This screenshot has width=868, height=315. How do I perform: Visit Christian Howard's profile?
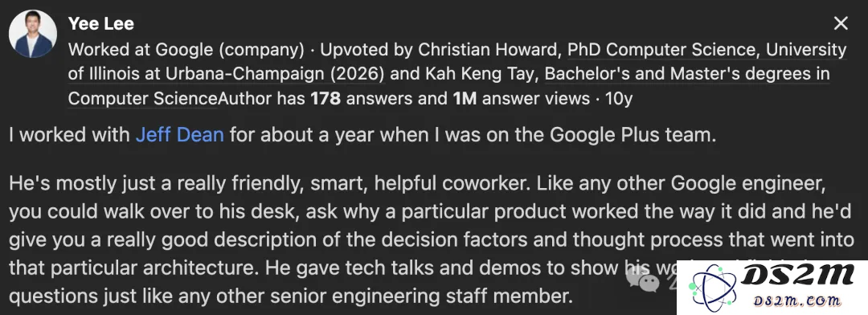(488, 50)
